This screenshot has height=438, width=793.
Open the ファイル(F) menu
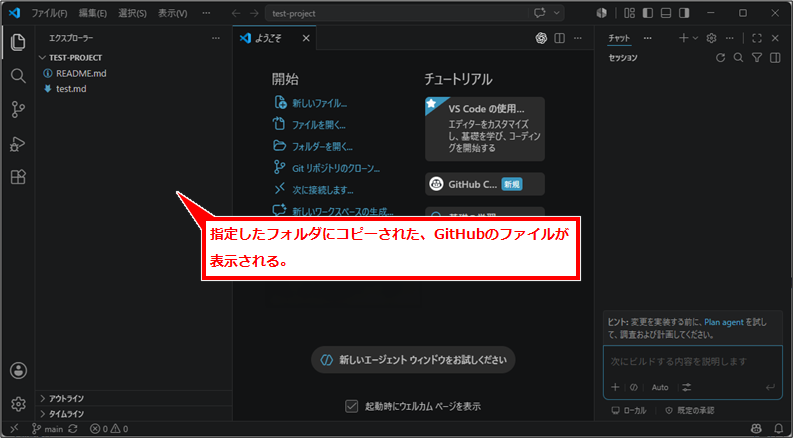click(49, 14)
